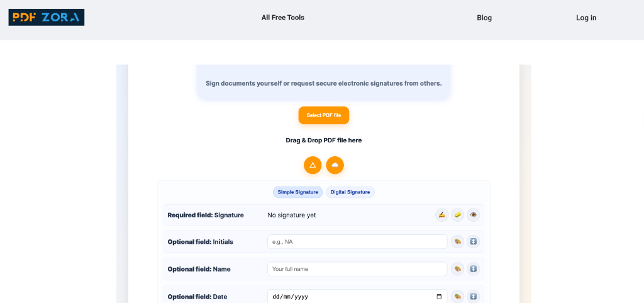This screenshot has width=644, height=303.
Task: Click the PDF Zora logo
Action: 47,18
